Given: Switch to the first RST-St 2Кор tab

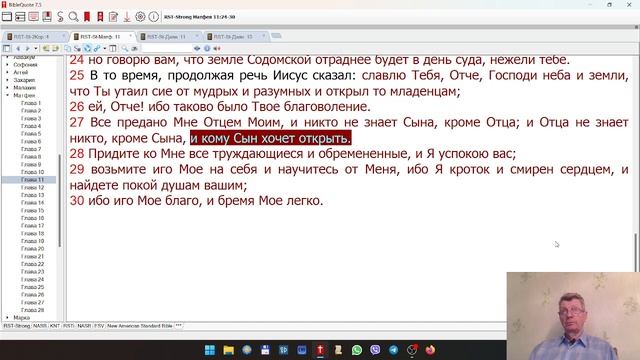Looking at the screenshot, I should [35, 37].
